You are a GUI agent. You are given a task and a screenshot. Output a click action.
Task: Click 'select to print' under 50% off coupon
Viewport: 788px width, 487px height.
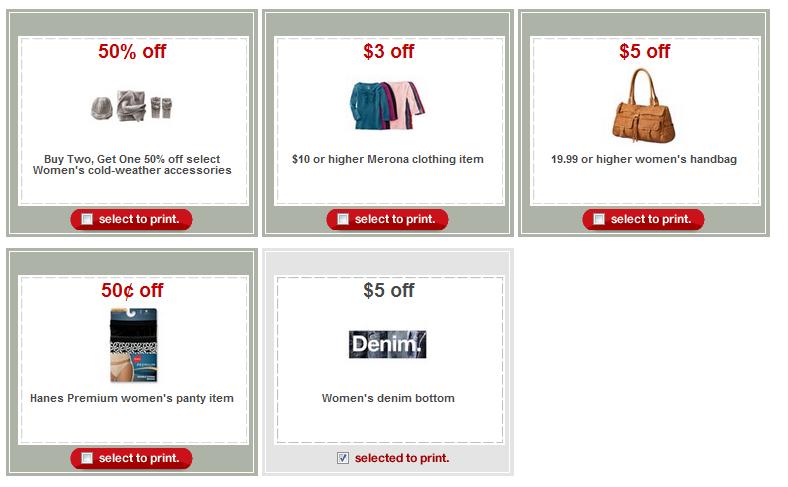(x=139, y=219)
